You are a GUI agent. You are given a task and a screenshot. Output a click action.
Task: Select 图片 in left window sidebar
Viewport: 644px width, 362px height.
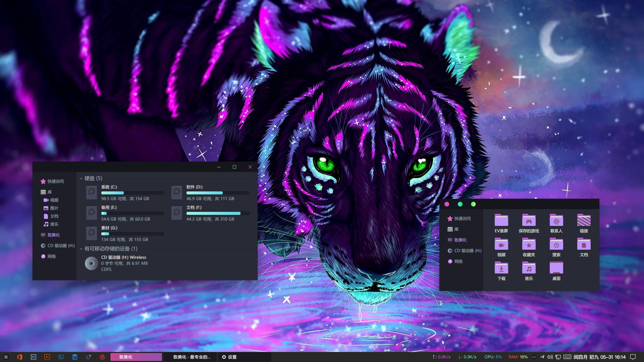pos(51,208)
